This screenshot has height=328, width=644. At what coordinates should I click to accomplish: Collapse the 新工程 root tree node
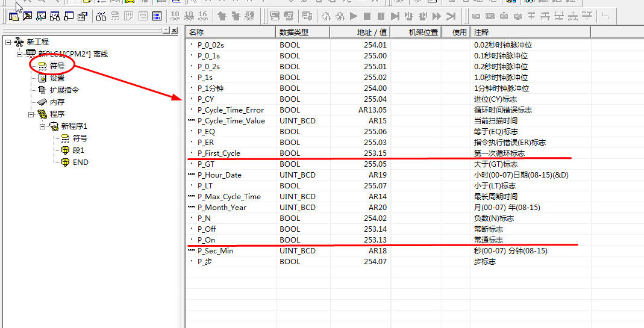[8, 42]
